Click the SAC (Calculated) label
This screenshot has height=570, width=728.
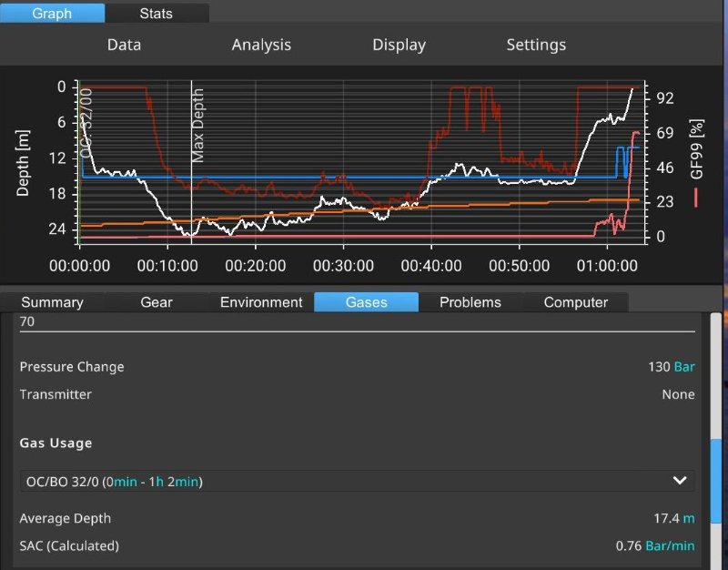(69, 545)
